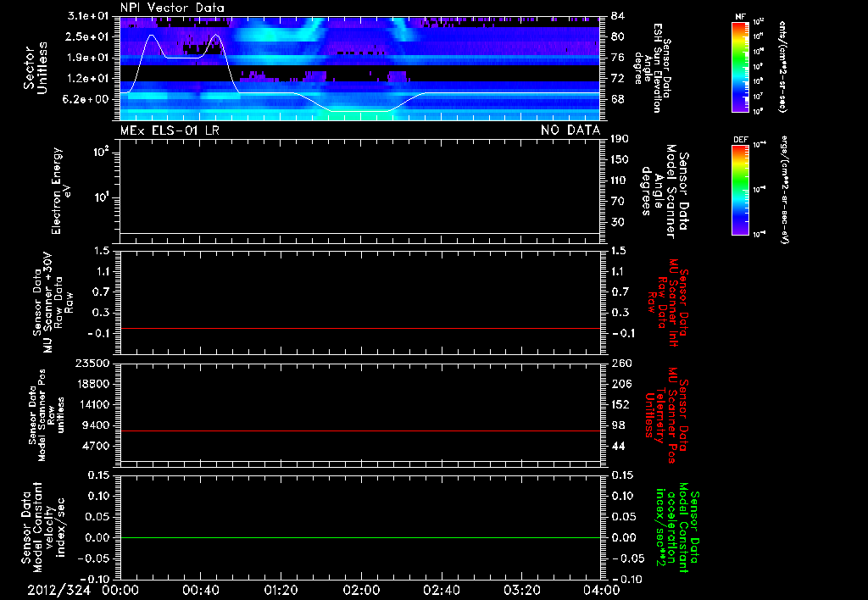Select the "MEx ELS-01 LR" panel title
868x600 pixels.
pyautogui.click(x=170, y=131)
